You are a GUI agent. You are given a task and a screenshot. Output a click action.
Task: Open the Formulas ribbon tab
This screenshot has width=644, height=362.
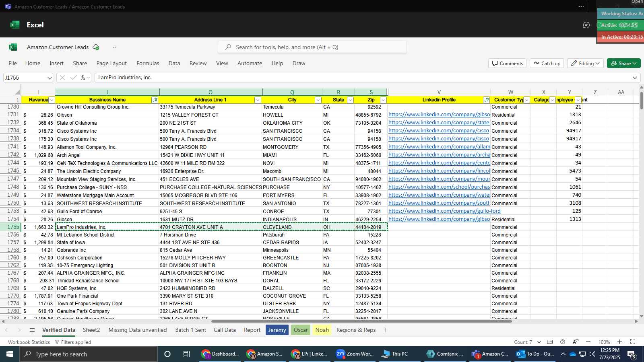click(x=148, y=63)
